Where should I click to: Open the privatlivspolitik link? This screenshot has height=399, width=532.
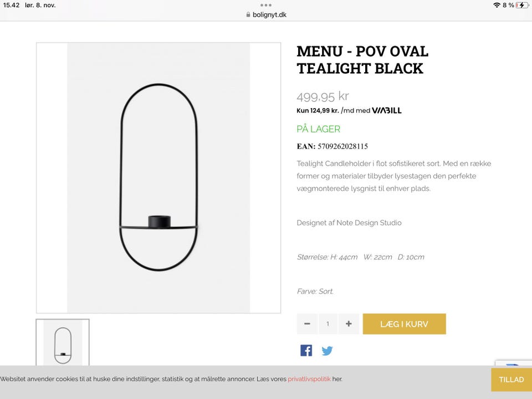click(309, 379)
